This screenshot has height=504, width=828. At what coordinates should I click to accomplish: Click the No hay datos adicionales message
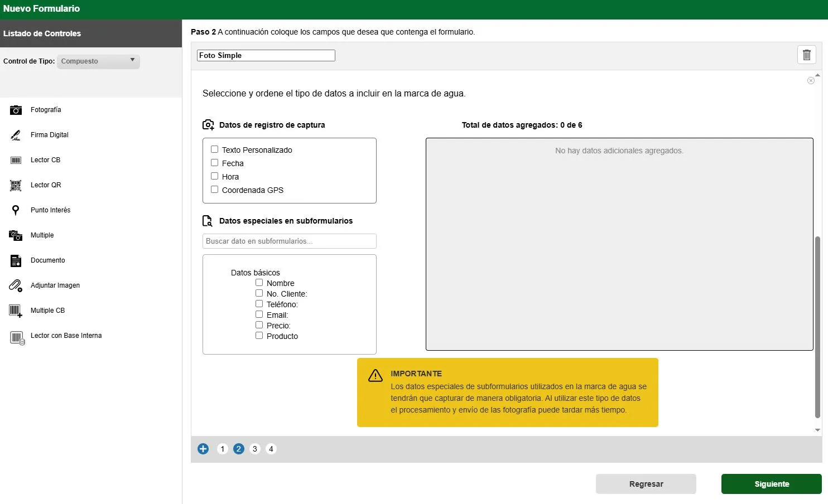[619, 151]
